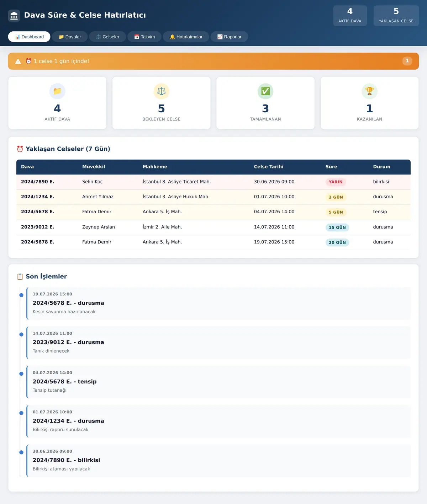
Task: Click the '1 celse 1 gün içinde!' alert text
Action: [x=61, y=61]
